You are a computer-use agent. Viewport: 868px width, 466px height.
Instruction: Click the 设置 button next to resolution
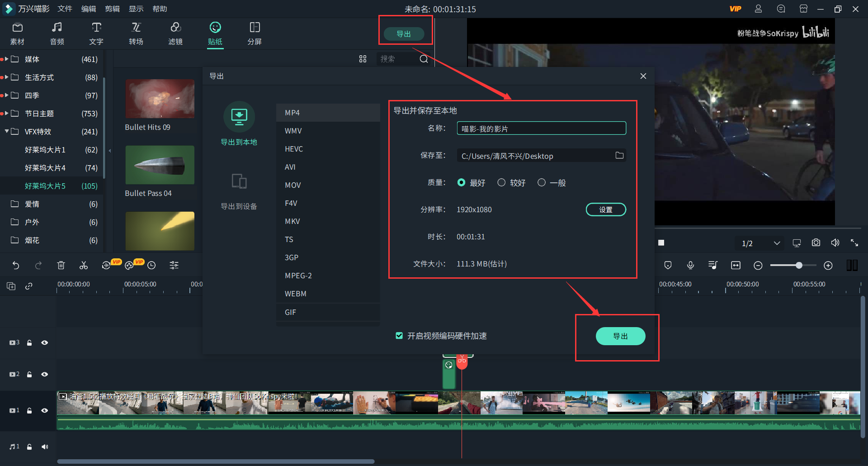click(x=606, y=209)
